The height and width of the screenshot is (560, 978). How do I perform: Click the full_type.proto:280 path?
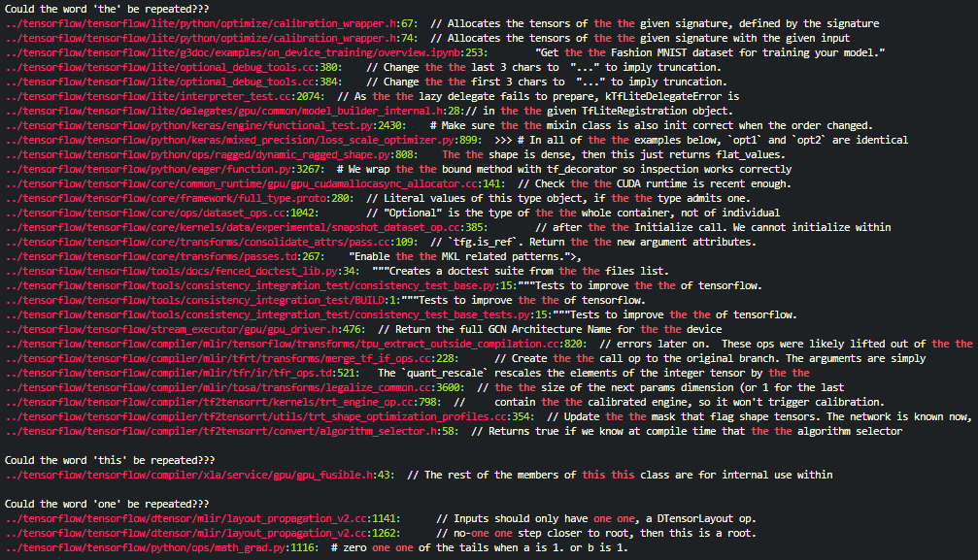(x=177, y=198)
